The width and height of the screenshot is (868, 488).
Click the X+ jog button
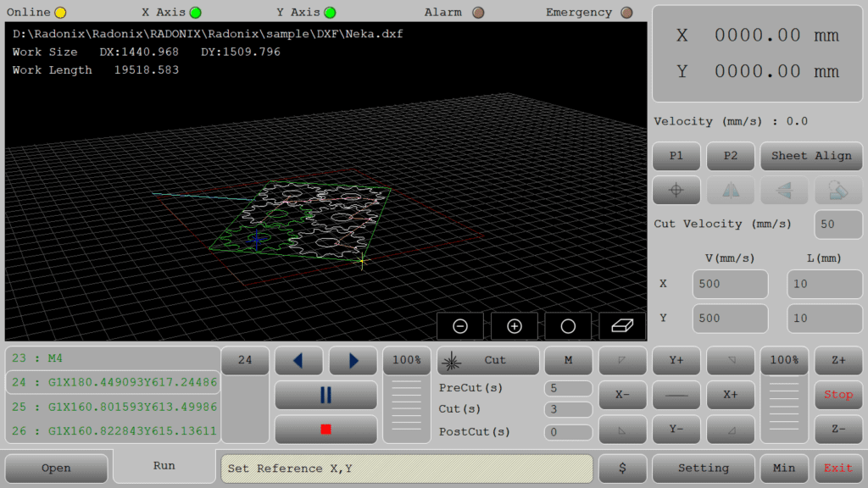pos(730,395)
